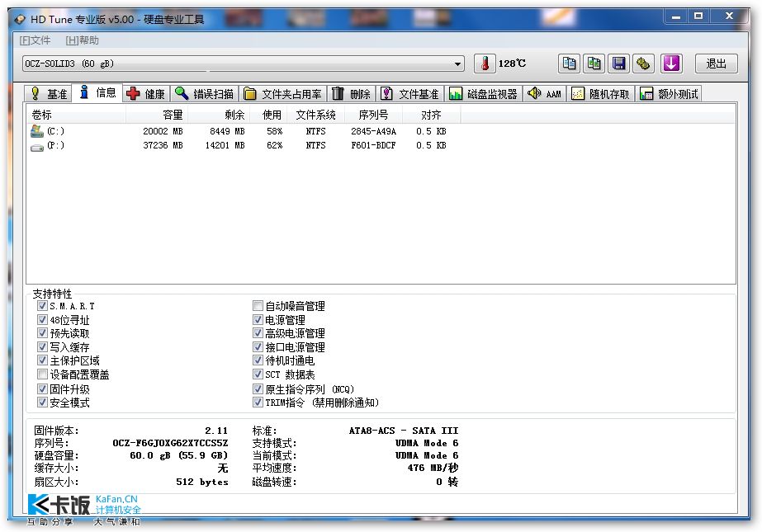Image resolution: width=762 pixels, height=532 pixels.
Task: Toggle the 固件升级 checkbox
Action: [42, 388]
